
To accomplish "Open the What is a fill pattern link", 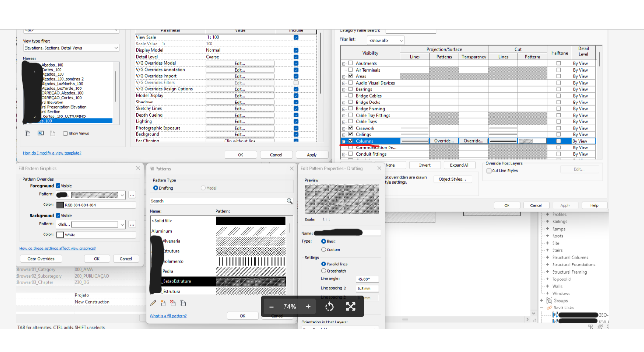I will click(x=168, y=315).
